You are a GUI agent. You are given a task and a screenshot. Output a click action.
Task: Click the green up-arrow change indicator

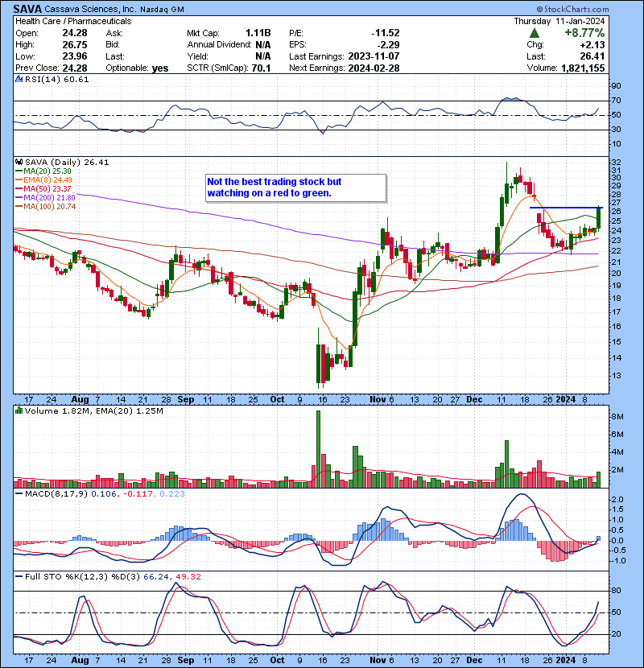tap(534, 33)
